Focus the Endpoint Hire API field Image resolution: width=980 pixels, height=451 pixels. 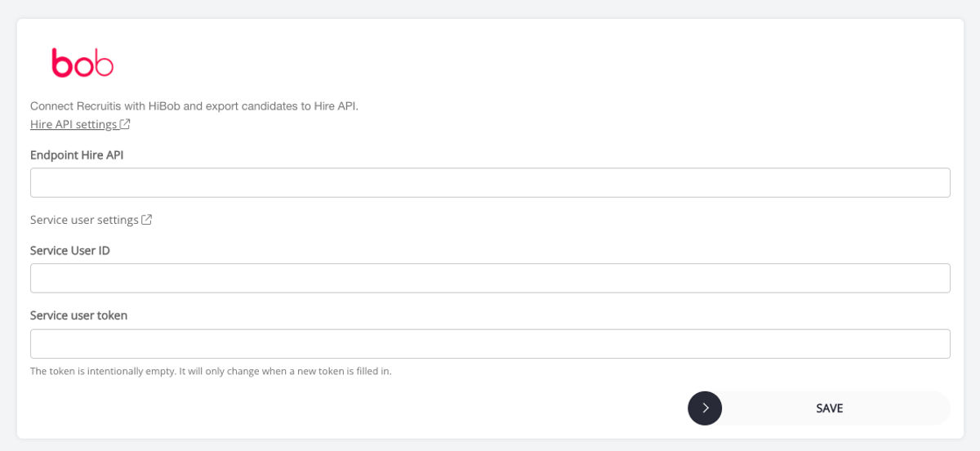pos(490,182)
